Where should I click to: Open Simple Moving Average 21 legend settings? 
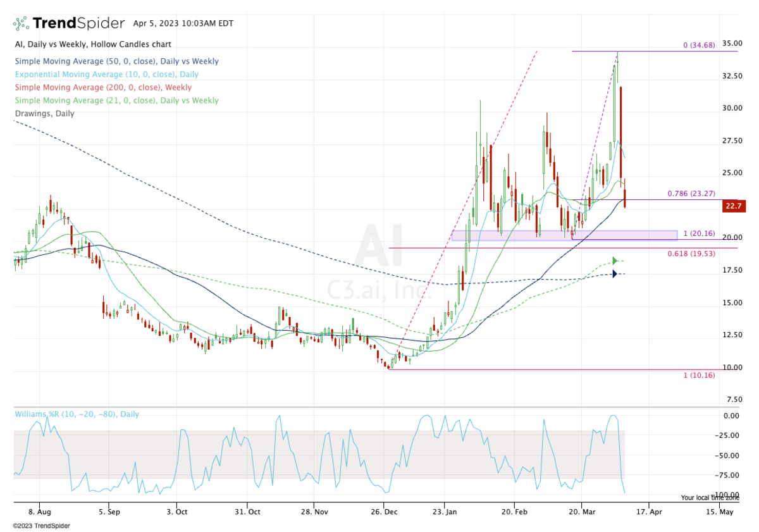(x=116, y=101)
